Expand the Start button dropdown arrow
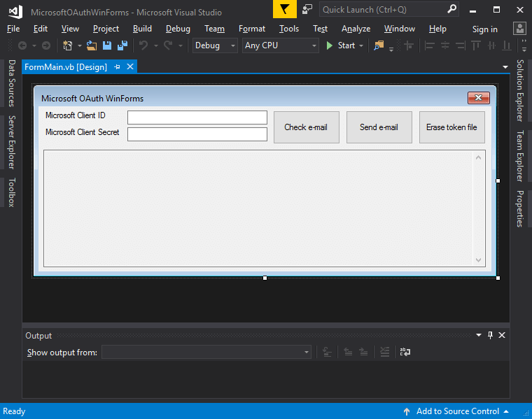Viewport: 532px width, 419px height. coord(361,45)
